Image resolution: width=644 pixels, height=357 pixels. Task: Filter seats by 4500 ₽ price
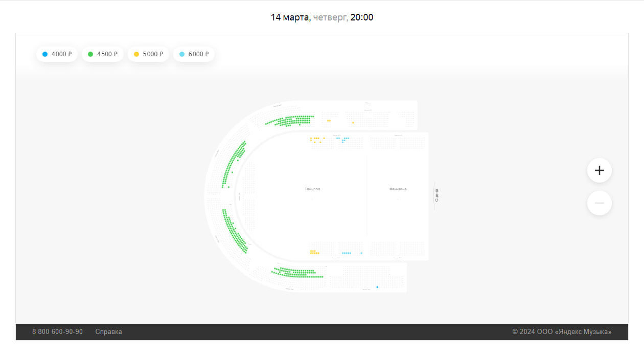pos(102,54)
